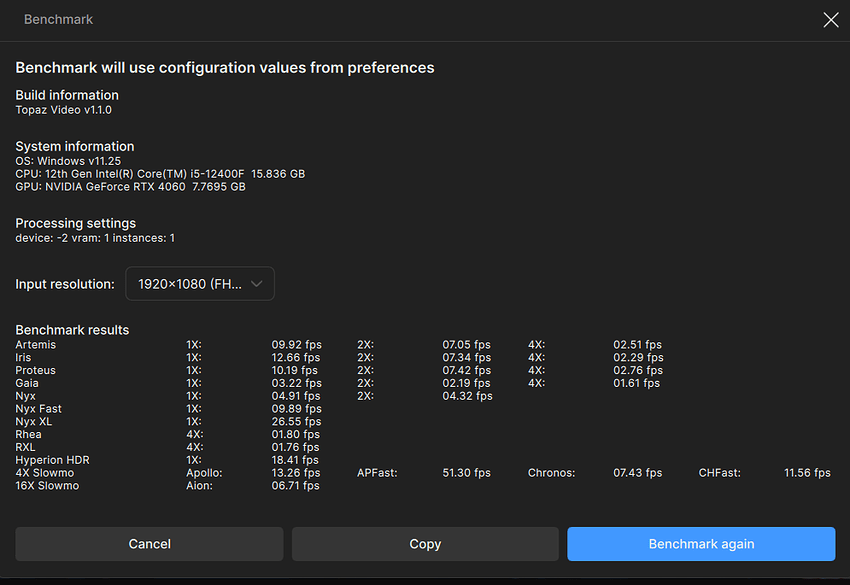
Task: Click the chevron arrow beside 1920×1080
Action: pyautogui.click(x=257, y=284)
